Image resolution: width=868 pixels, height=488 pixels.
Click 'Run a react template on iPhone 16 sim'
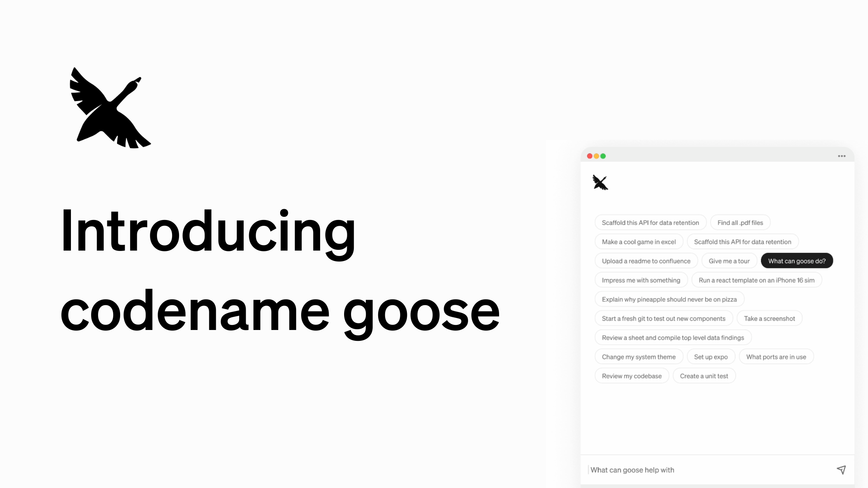click(x=756, y=280)
